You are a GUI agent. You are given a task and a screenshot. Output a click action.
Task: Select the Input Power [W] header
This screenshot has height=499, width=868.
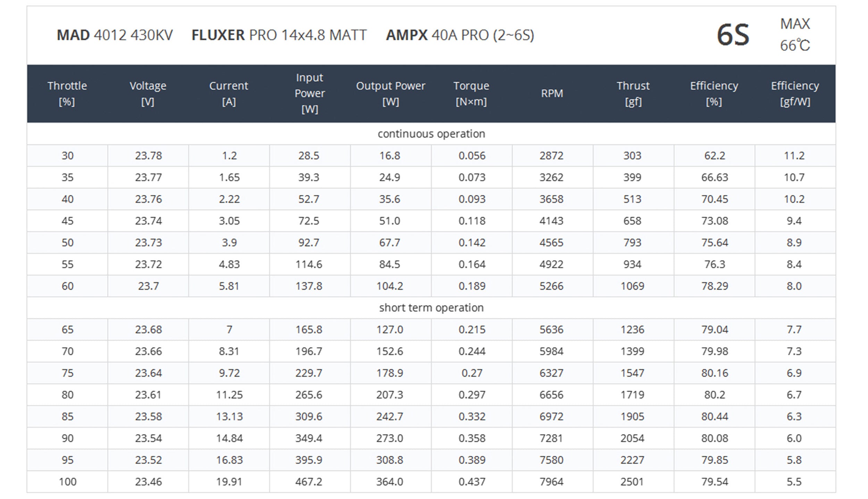click(x=310, y=93)
